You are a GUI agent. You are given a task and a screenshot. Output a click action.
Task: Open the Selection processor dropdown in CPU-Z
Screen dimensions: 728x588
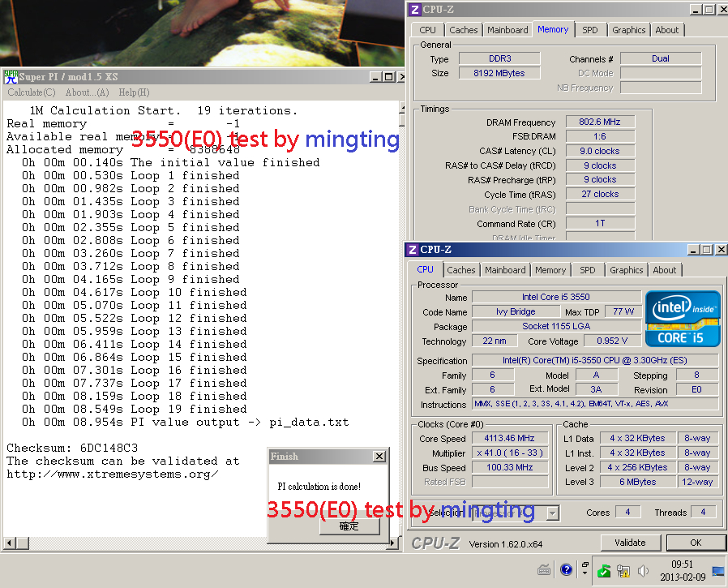pos(552,513)
